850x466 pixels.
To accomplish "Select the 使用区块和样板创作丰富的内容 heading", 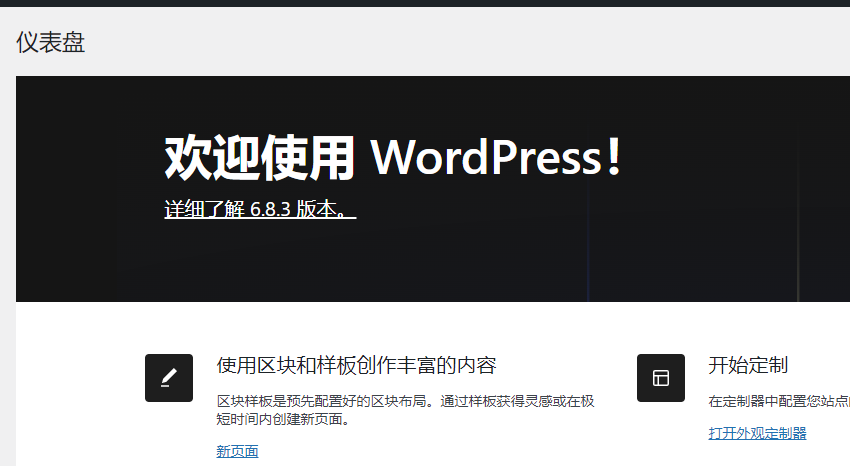I will pos(356,365).
